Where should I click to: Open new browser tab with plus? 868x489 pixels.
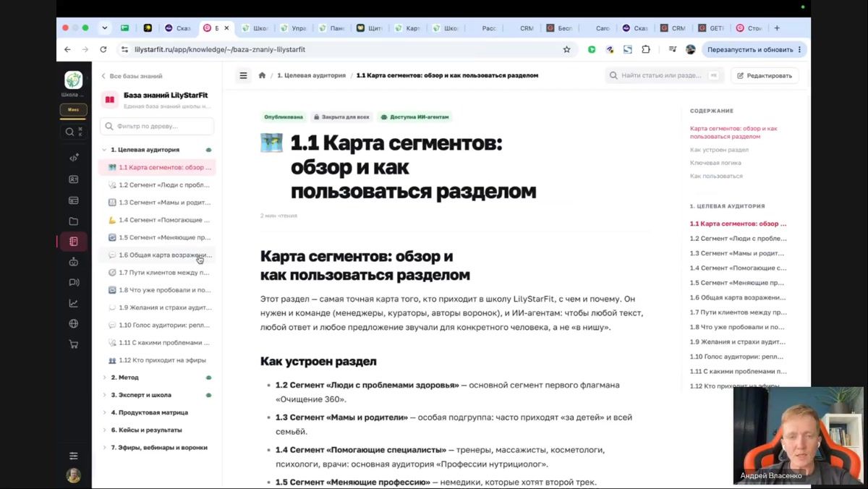pos(777,28)
